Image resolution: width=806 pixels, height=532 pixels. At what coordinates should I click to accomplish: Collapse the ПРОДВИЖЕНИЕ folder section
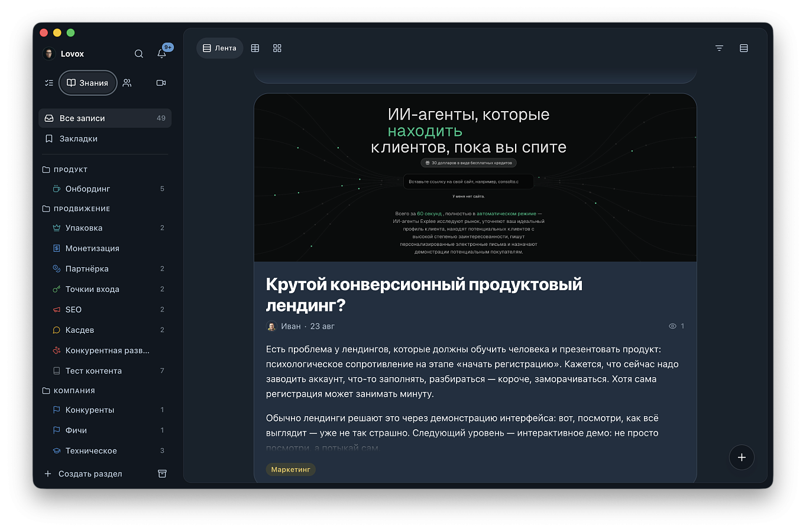[76, 209]
